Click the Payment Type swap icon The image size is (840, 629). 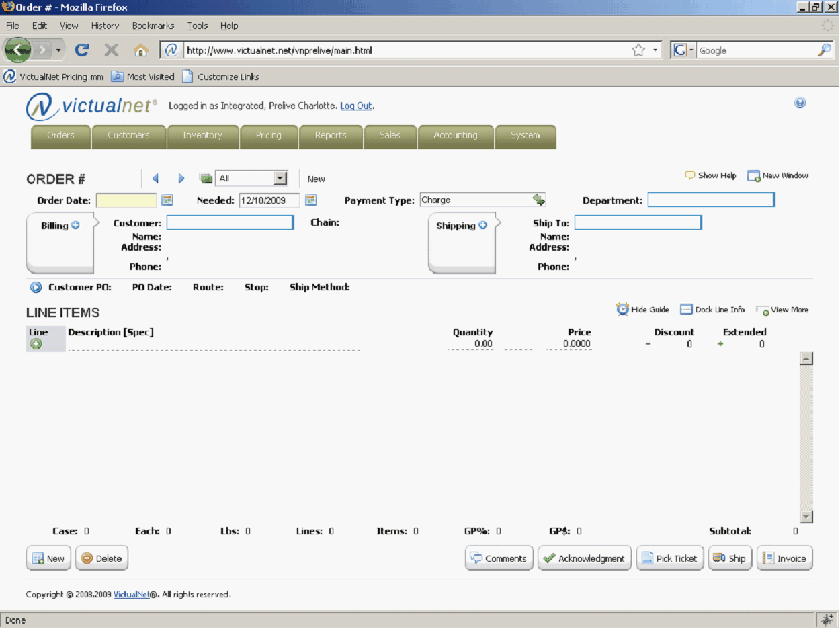[539, 200]
